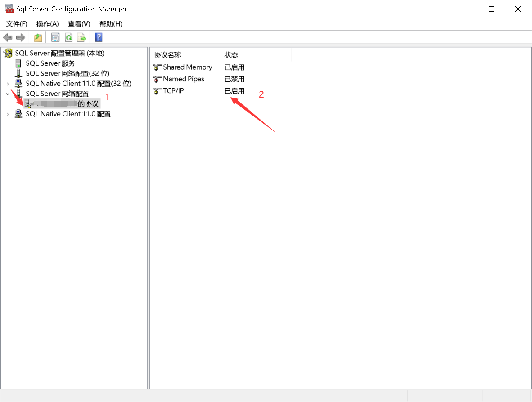Click the SQL Server 服务 node icon
The height and width of the screenshot is (402, 532).
pyautogui.click(x=18, y=63)
